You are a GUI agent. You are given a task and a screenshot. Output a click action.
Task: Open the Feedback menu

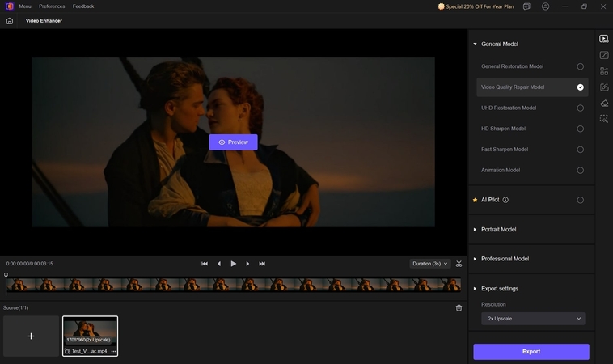click(83, 6)
